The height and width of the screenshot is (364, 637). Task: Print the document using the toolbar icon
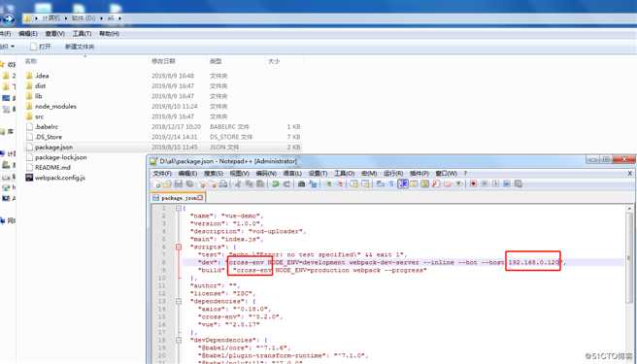click(223, 184)
